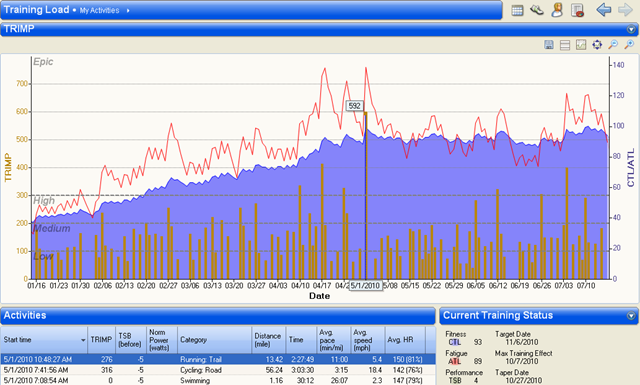Save the TRIMP chart image
This screenshot has height=385, width=640.
click(549, 45)
